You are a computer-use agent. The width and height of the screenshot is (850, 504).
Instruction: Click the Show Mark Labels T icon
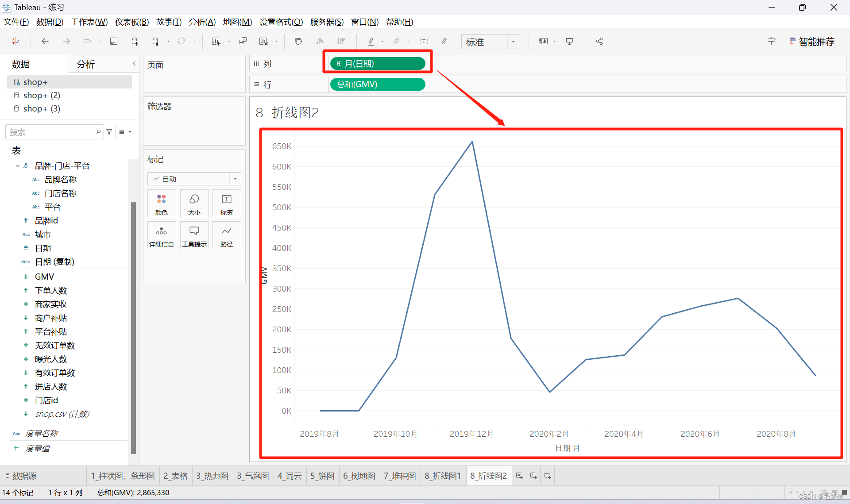coord(424,41)
